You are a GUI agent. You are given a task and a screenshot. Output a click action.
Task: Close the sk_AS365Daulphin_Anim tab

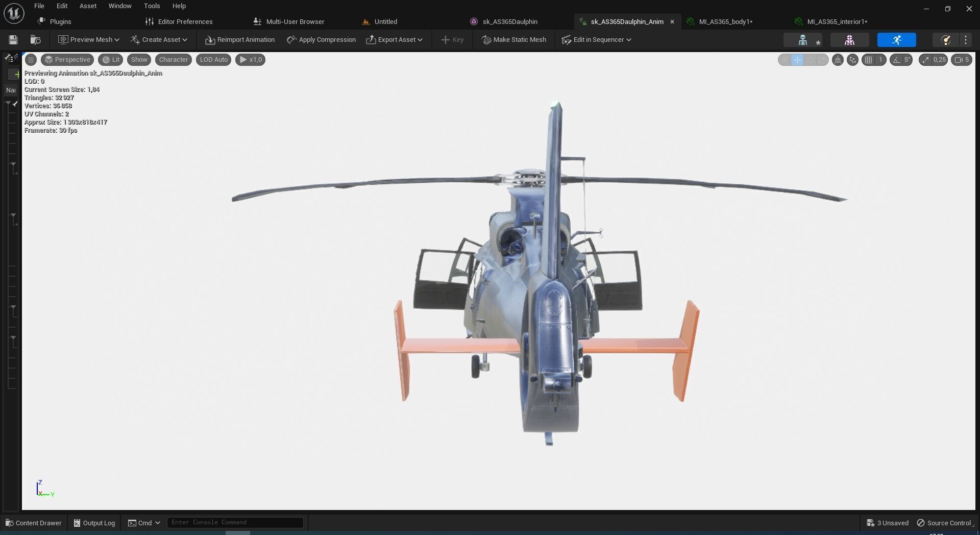click(x=672, y=21)
